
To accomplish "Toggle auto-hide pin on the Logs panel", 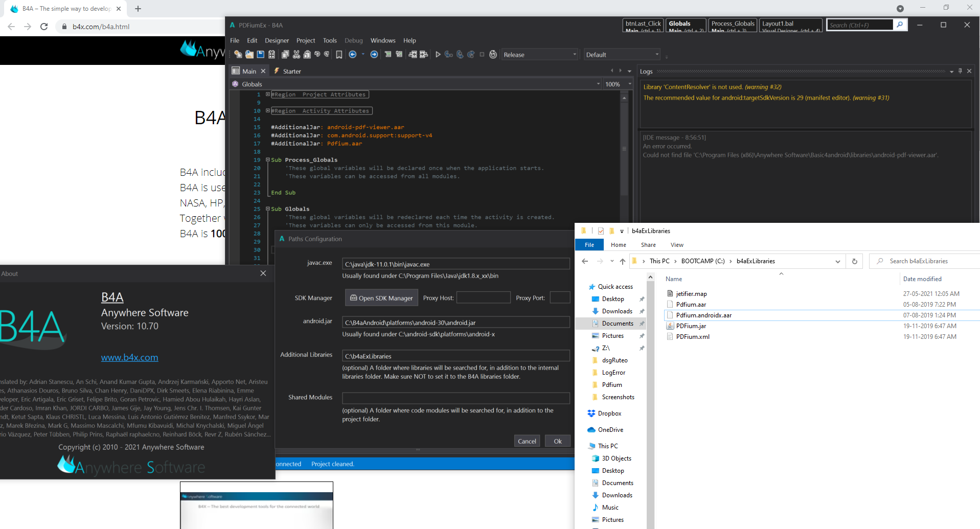I will (960, 72).
